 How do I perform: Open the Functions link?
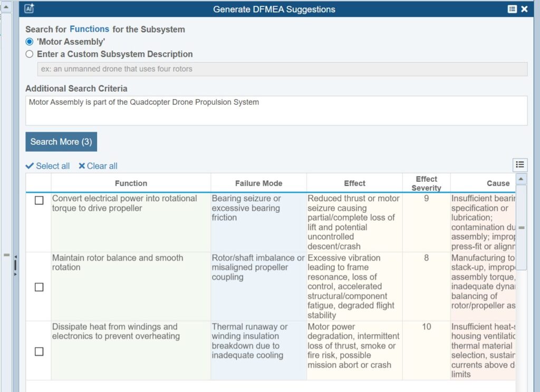[89, 29]
